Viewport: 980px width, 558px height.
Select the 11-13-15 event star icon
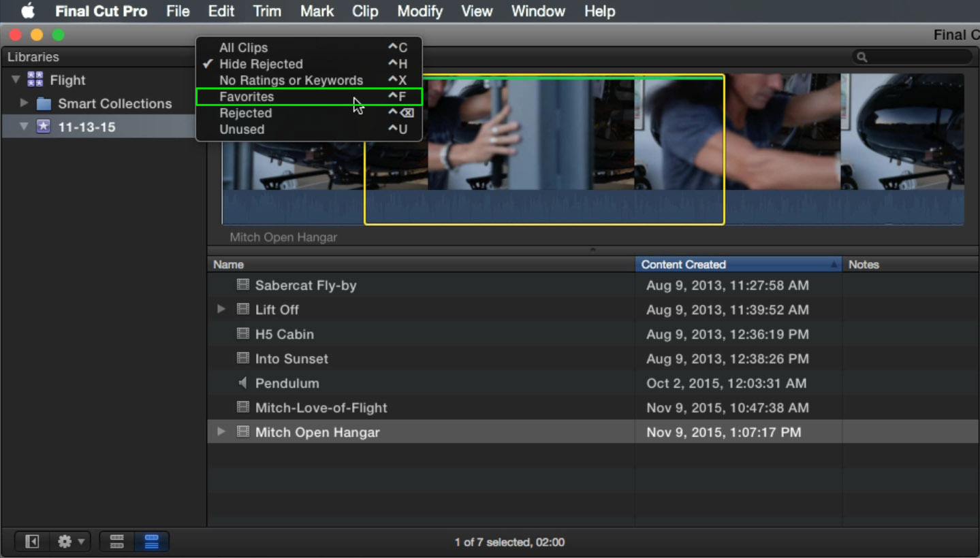44,127
